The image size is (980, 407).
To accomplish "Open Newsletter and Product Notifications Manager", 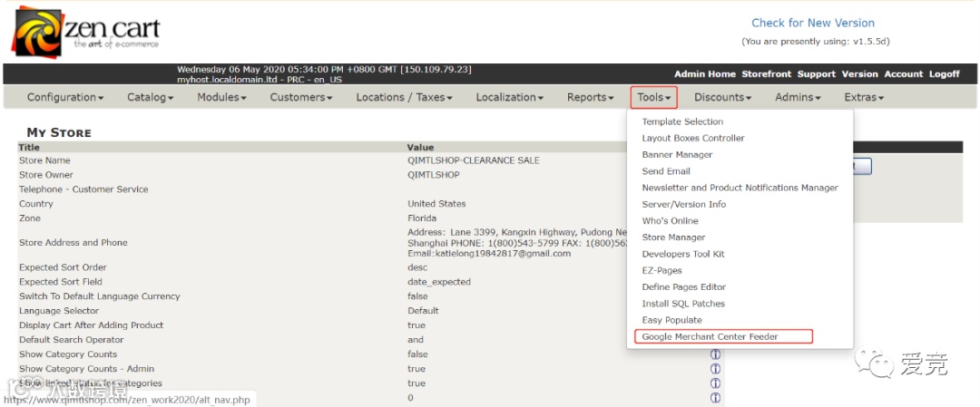I will coord(740,188).
